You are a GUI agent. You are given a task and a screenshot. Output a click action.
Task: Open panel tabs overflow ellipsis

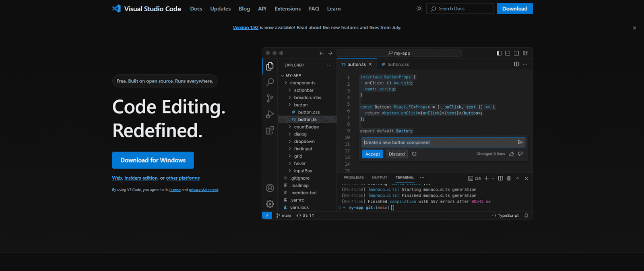pyautogui.click(x=422, y=177)
